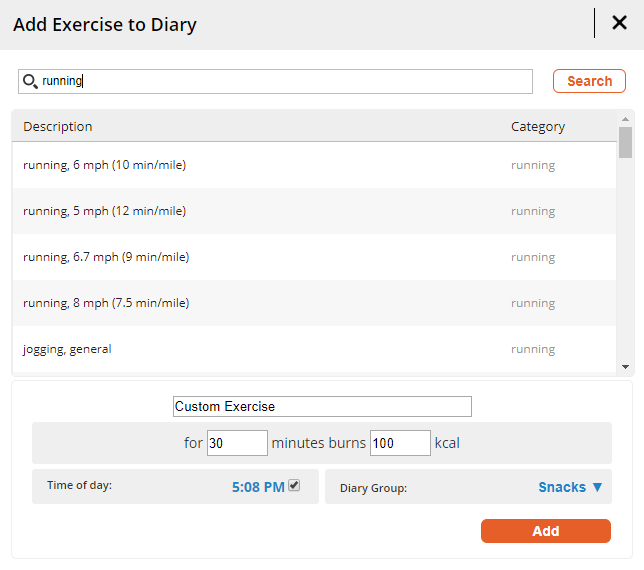
Task: Click the Search button
Action: tap(589, 81)
